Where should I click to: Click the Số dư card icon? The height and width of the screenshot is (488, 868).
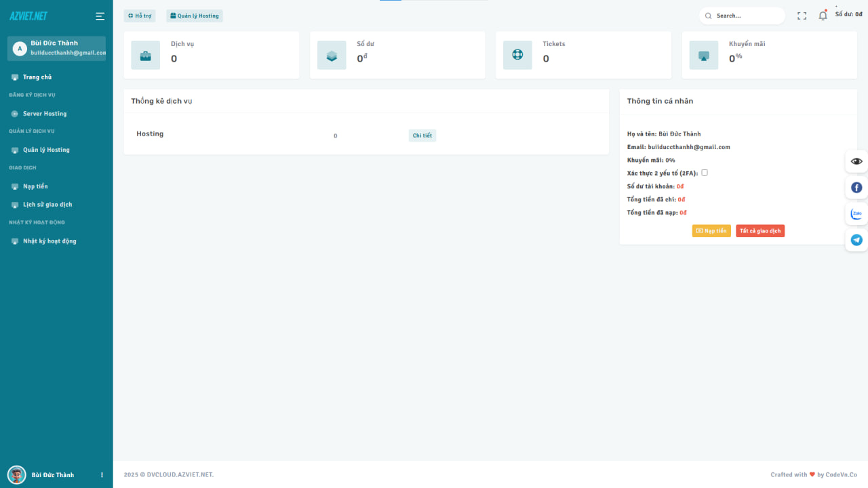pyautogui.click(x=332, y=56)
